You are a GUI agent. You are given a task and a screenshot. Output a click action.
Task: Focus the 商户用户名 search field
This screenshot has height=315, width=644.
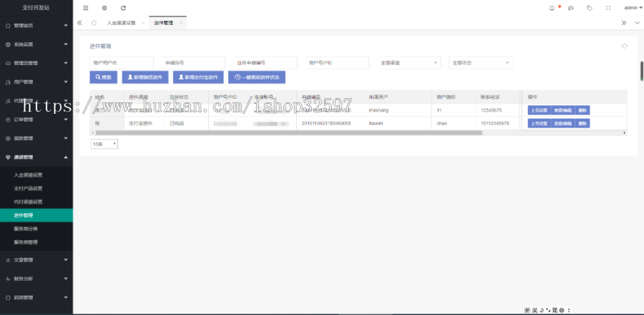(122, 63)
